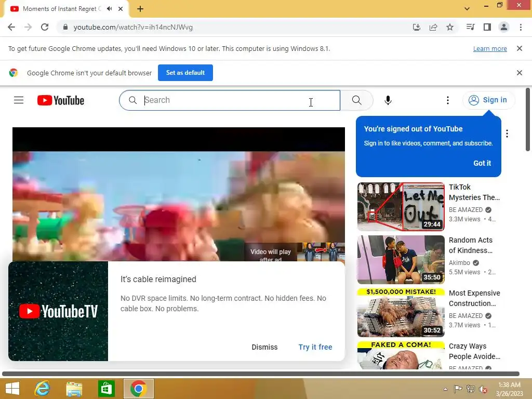Click the Most Expensive Construction title
The image size is (532, 399).
point(474,298)
